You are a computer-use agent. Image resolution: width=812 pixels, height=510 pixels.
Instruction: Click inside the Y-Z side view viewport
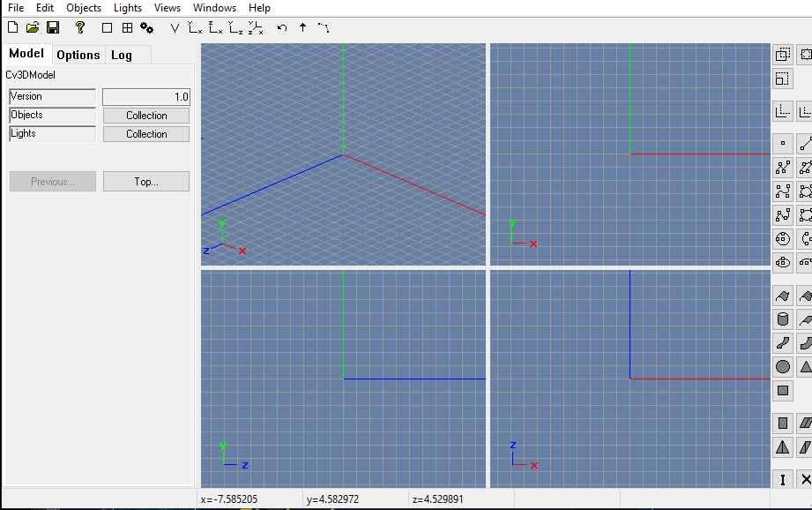[x=343, y=379]
